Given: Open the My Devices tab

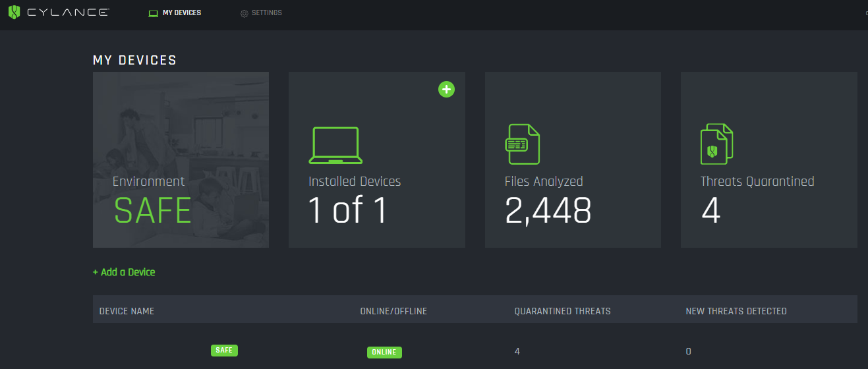Looking at the screenshot, I should [175, 13].
